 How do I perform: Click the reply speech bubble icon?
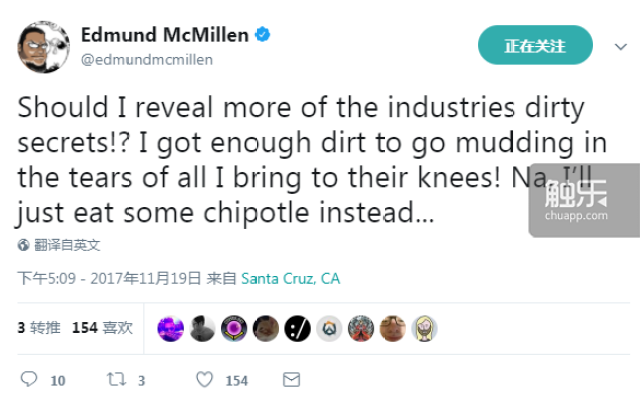point(29,380)
